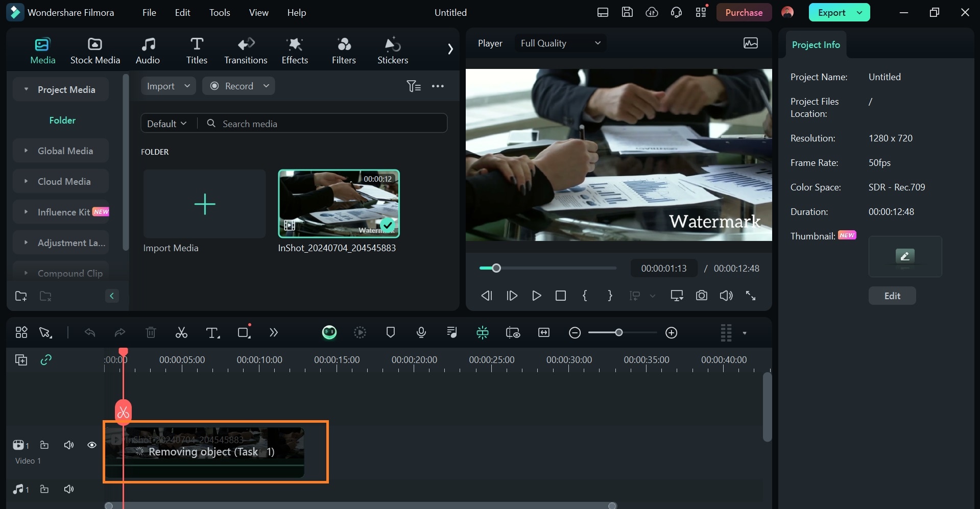The width and height of the screenshot is (980, 509).
Task: Show more tabs with the right chevron
Action: 450,49
